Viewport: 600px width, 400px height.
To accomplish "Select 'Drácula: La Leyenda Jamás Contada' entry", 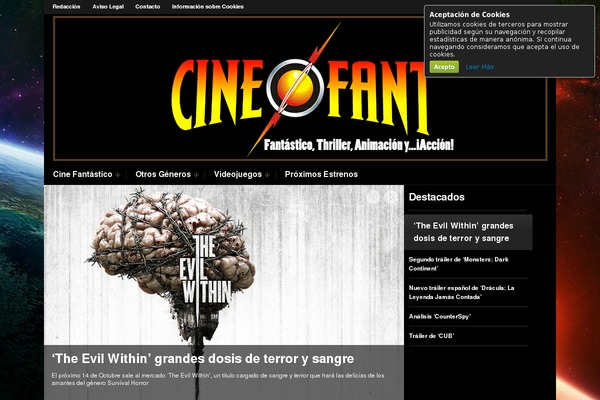I will (461, 292).
